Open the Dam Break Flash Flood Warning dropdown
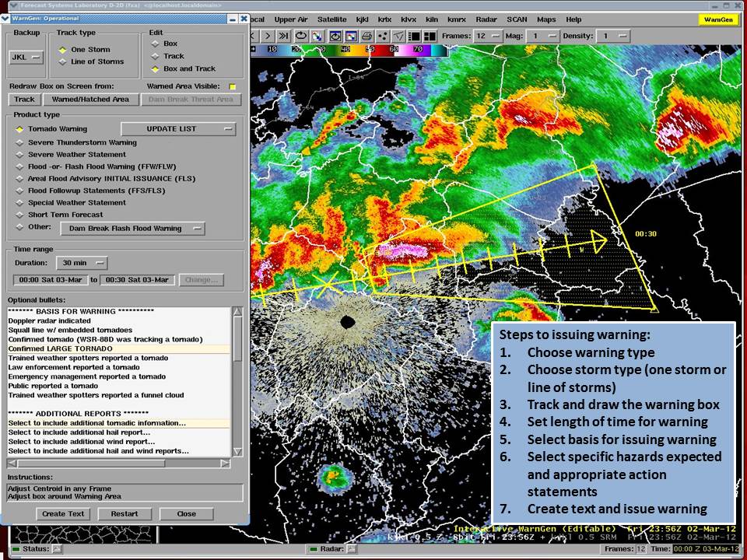Viewport: 747px width, 560px height. 132,229
